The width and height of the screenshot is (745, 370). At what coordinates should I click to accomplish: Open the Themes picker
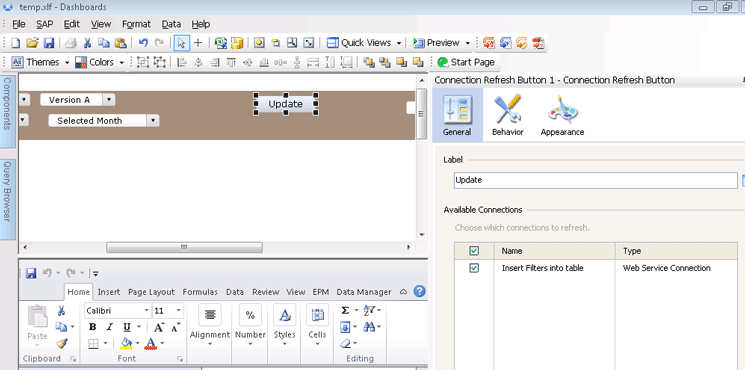pyautogui.click(x=40, y=62)
